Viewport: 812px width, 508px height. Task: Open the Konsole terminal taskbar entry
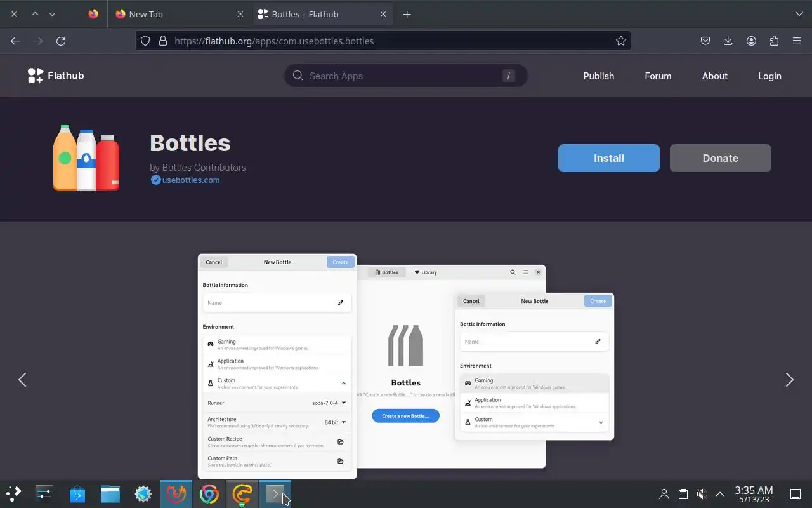coord(275,493)
